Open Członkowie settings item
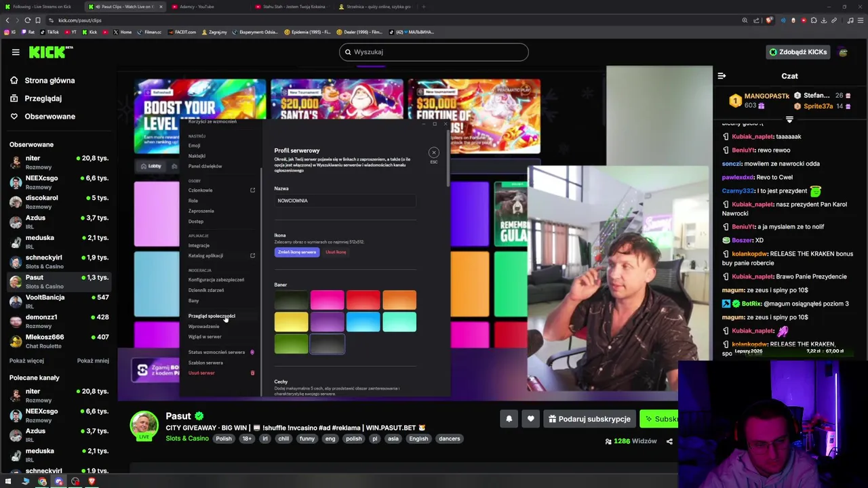Viewport: 868px width, 488px height. pyautogui.click(x=200, y=190)
